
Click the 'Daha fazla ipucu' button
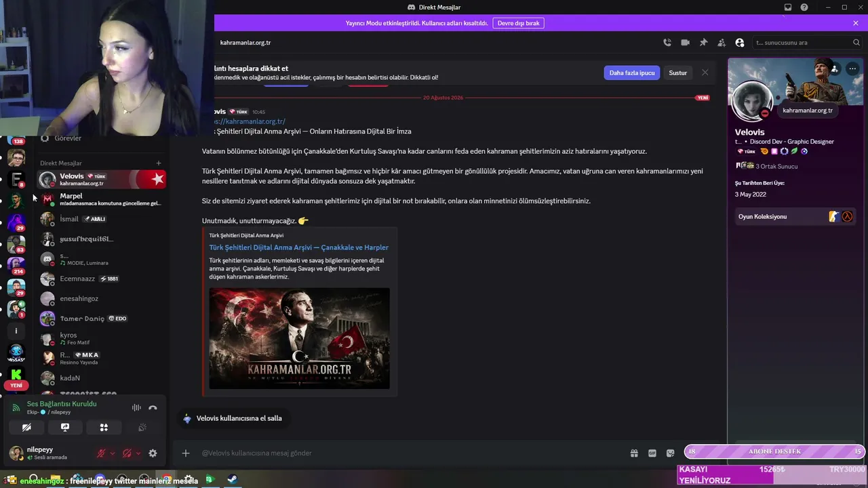tap(632, 73)
